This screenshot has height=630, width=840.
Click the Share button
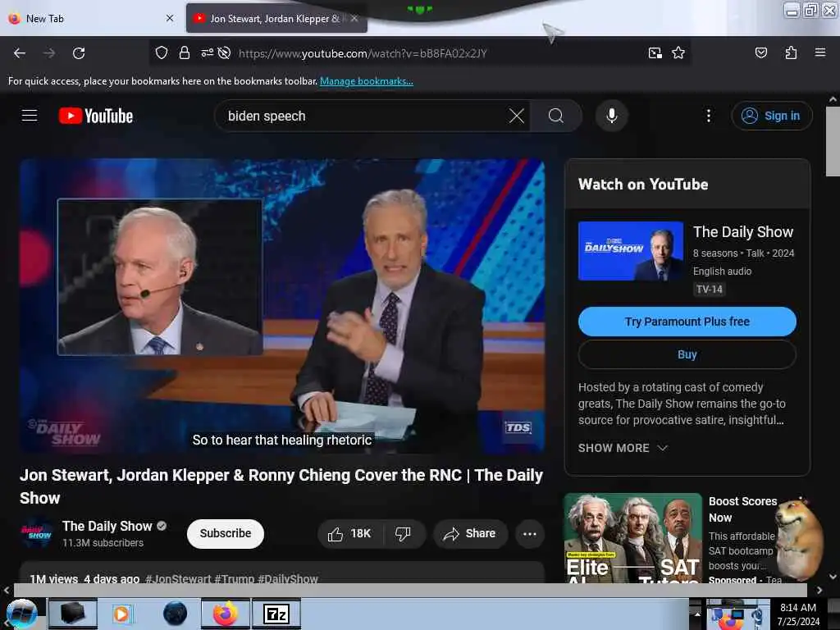[x=470, y=533]
